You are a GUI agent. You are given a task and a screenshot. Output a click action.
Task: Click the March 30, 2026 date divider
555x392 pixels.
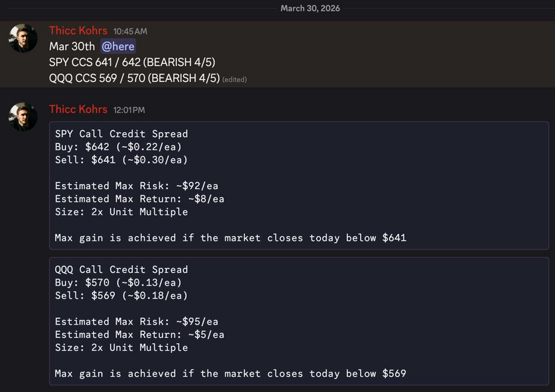310,8
